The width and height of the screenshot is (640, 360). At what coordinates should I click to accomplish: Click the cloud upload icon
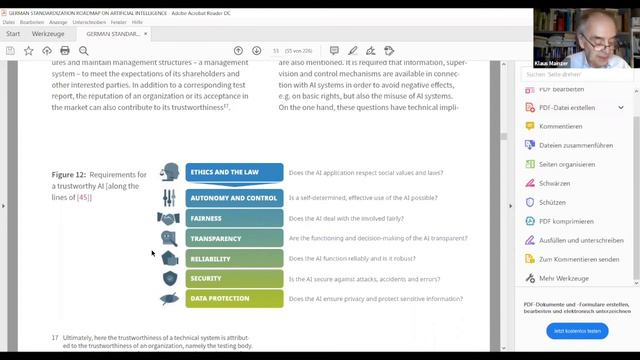coord(47,51)
